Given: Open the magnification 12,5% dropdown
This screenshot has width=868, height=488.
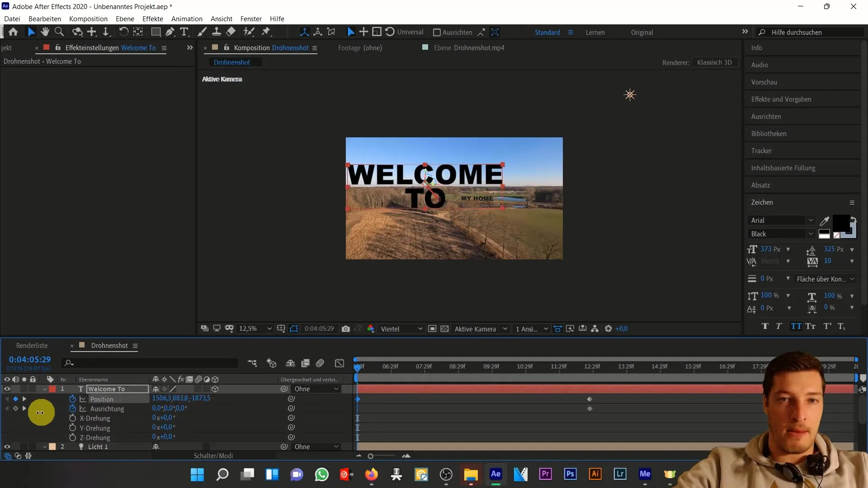Looking at the screenshot, I should (255, 329).
